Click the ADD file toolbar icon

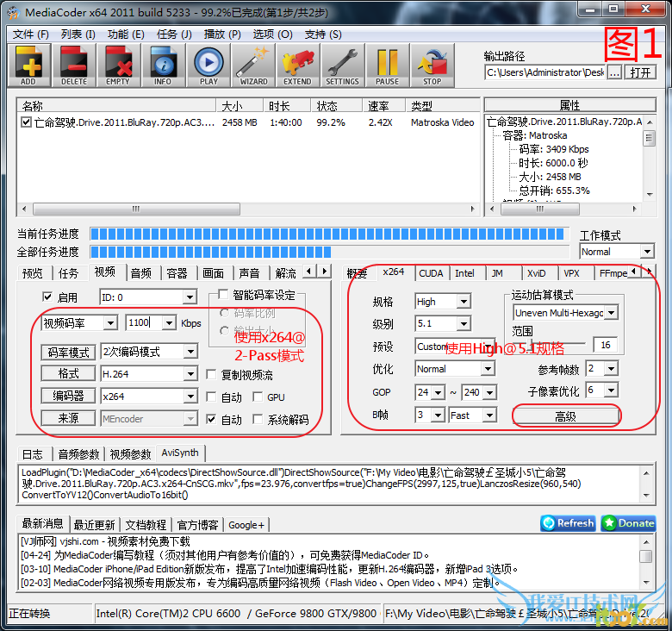click(28, 65)
